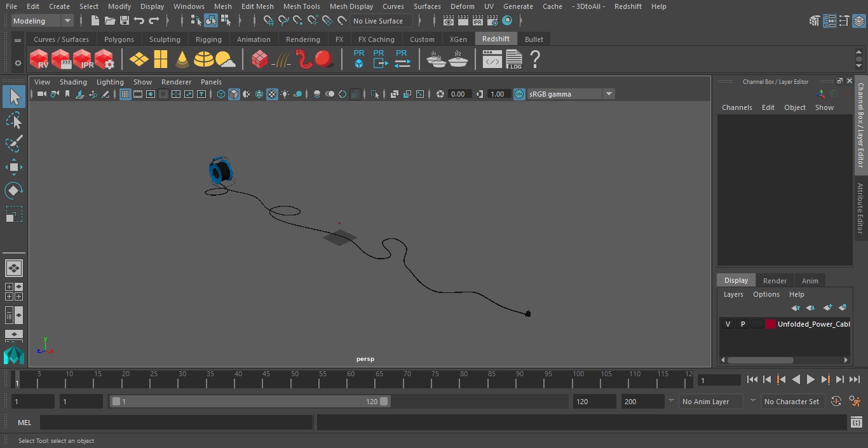This screenshot has width=868, height=448.
Task: Click the Undo arrow icon
Action: (139, 21)
